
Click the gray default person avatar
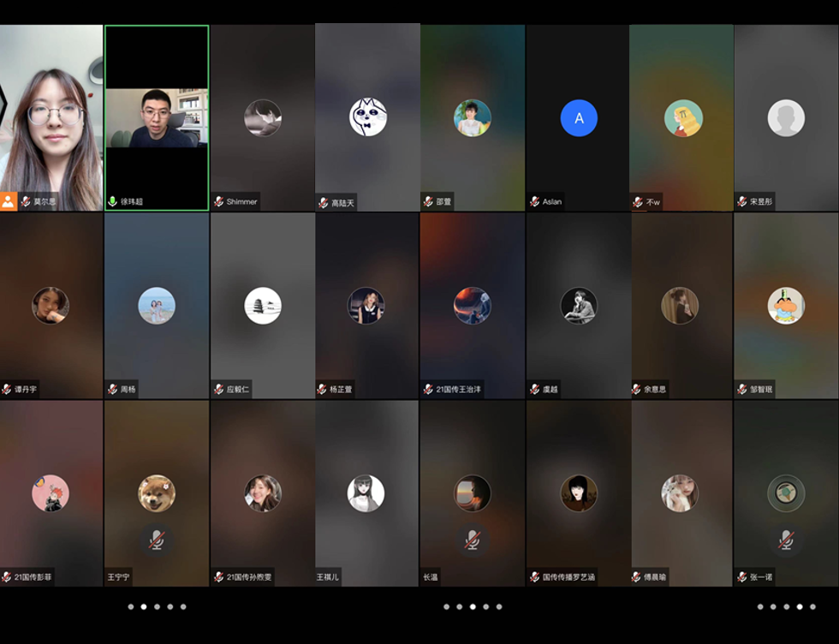tap(786, 118)
